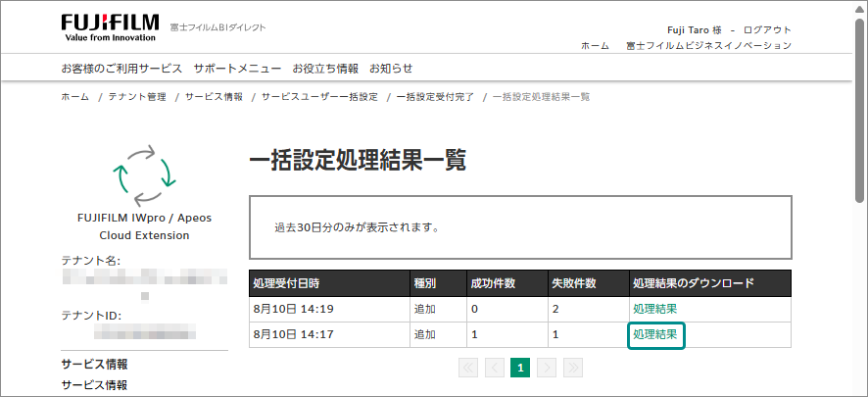Go to next page pagination arrow
The image size is (868, 397).
point(547,368)
